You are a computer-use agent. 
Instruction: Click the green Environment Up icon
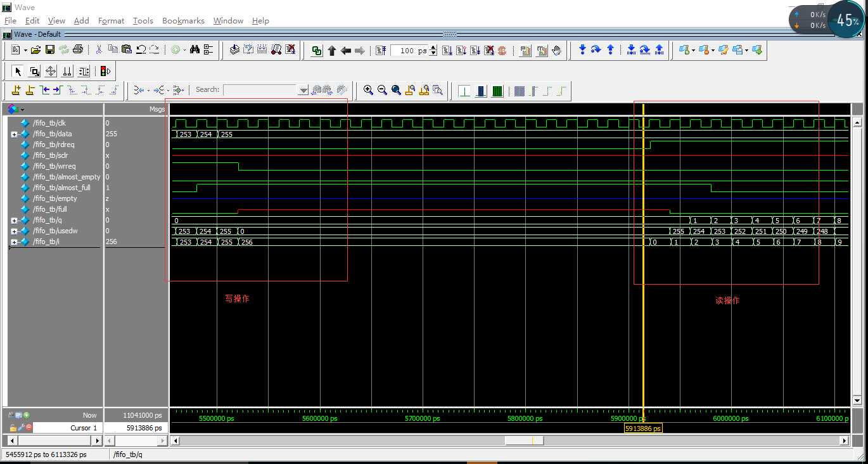[317, 51]
